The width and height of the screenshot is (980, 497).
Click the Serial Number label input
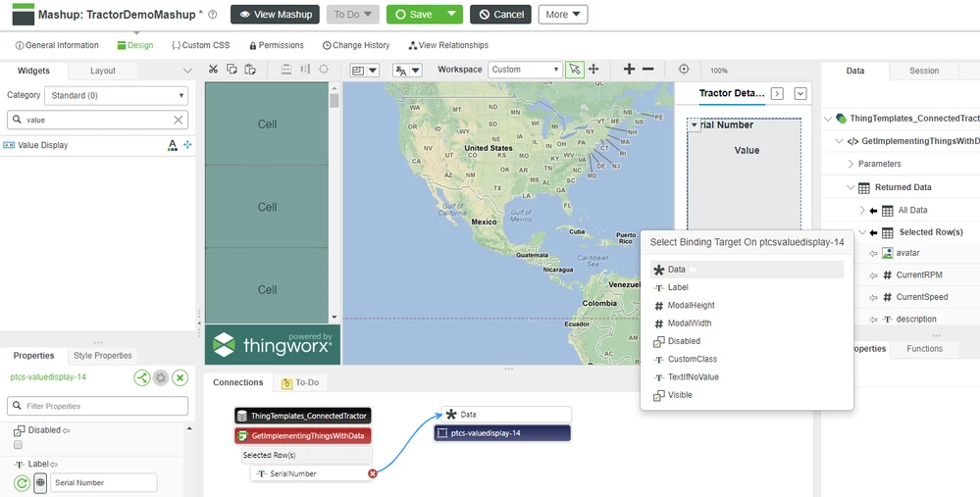pos(104,482)
